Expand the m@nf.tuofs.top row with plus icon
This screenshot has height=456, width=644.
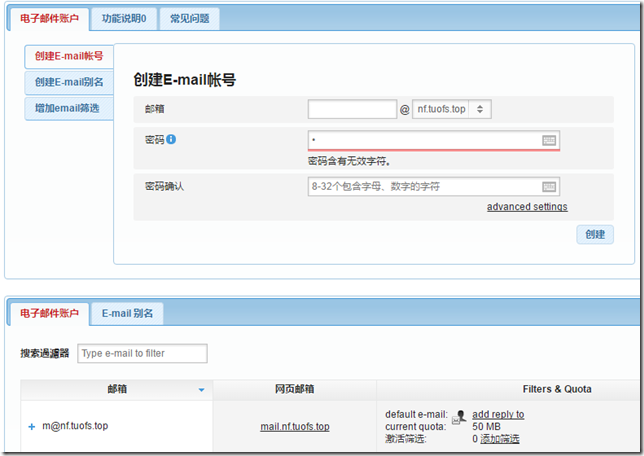click(x=32, y=427)
